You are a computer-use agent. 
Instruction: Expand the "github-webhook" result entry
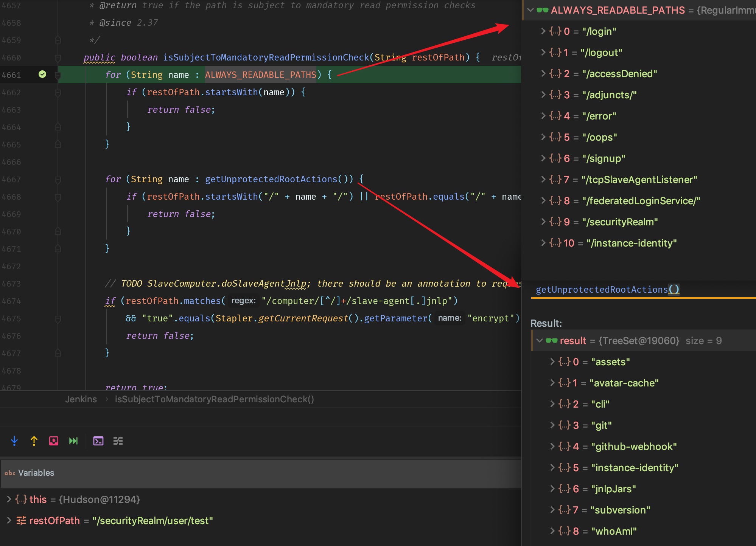(x=552, y=446)
